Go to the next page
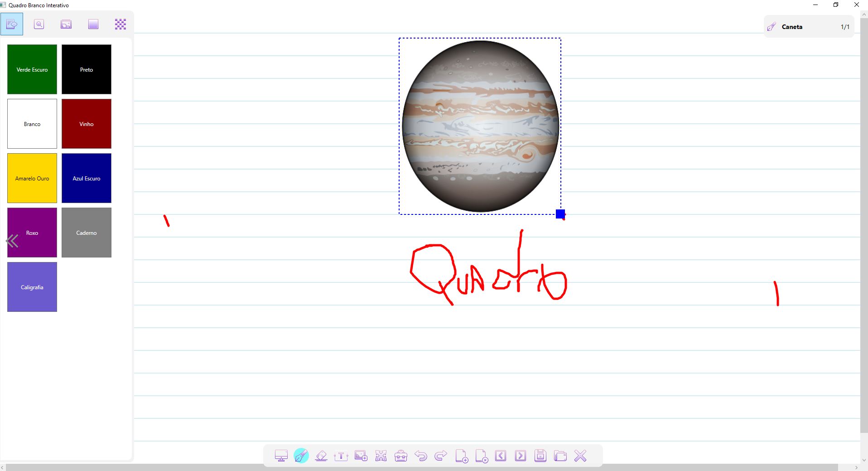 521,456
